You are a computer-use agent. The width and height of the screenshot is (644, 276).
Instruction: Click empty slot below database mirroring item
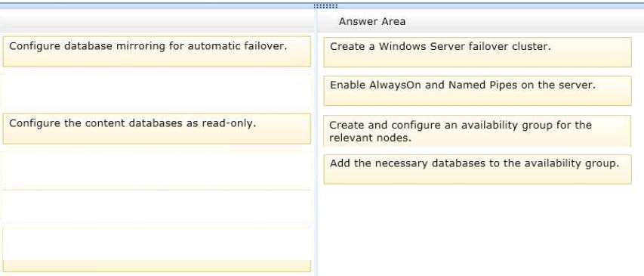click(x=156, y=90)
